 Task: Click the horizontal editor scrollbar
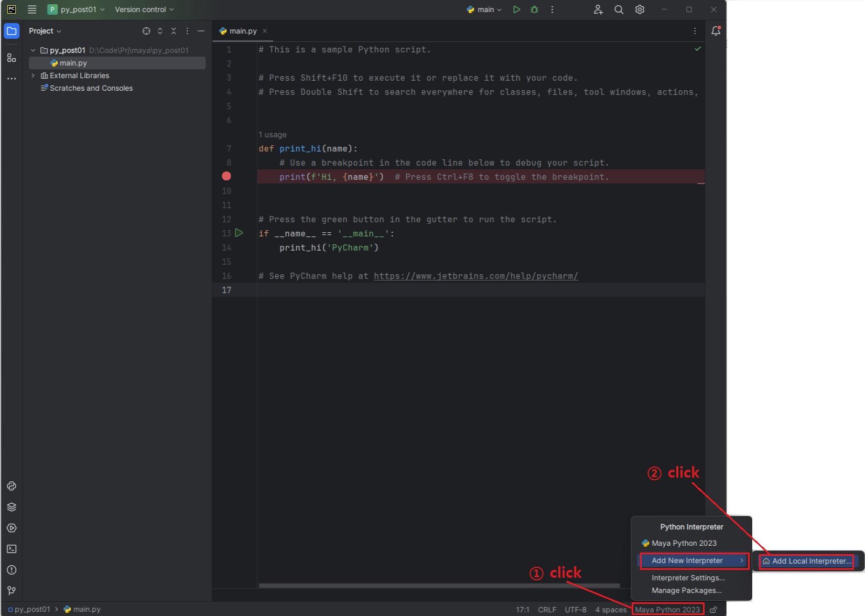pyautogui.click(x=439, y=586)
